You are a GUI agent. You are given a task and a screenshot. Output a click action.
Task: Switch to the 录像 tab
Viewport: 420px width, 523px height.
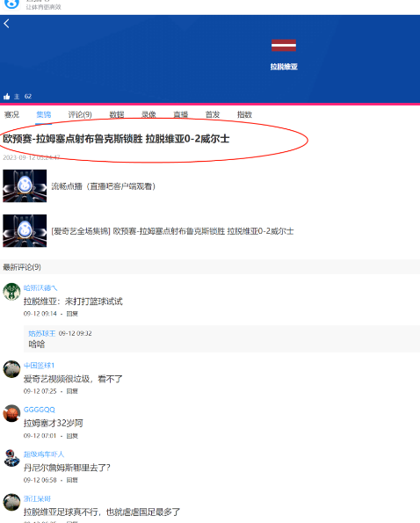pyautogui.click(x=148, y=114)
